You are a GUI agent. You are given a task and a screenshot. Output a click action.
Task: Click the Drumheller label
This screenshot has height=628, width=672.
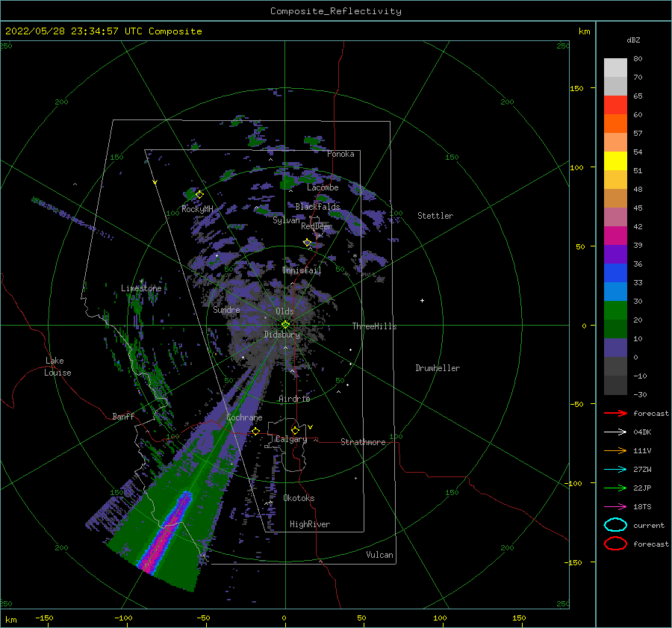click(x=438, y=368)
